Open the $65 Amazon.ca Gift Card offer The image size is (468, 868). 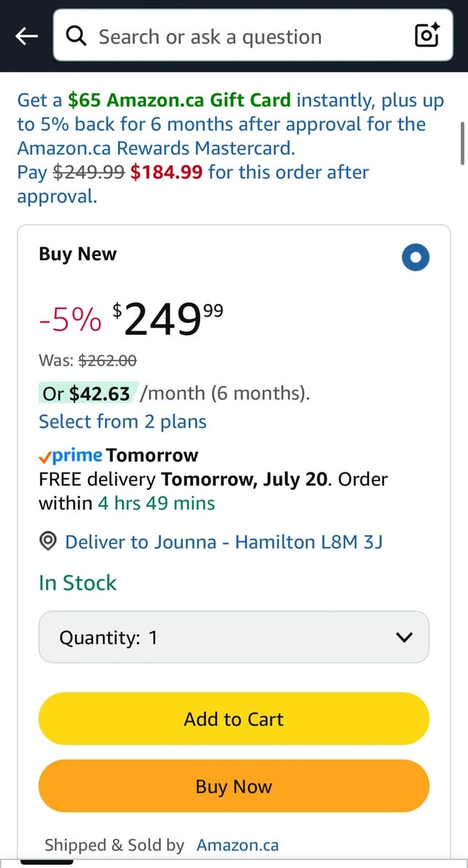(179, 100)
